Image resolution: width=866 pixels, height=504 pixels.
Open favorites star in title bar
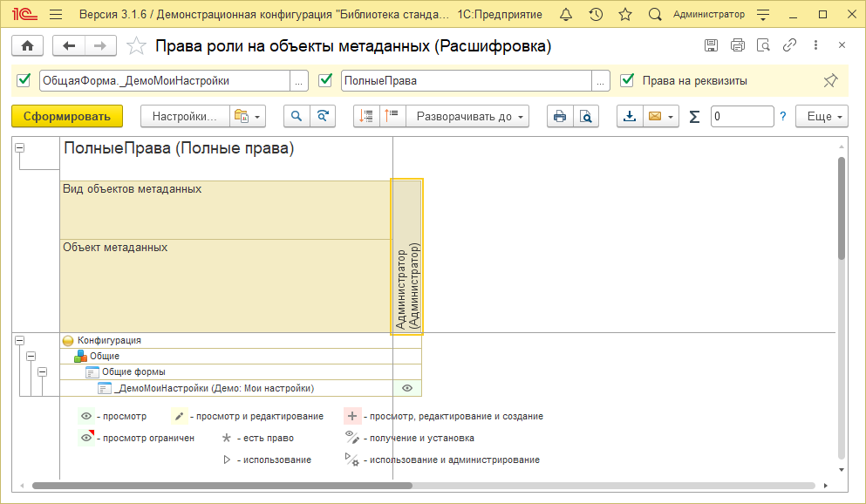[x=625, y=15]
